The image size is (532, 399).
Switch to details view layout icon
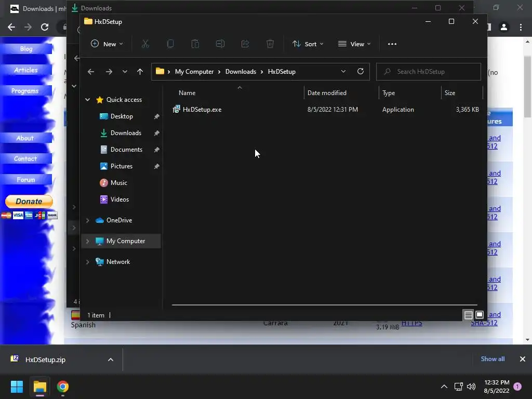[x=468, y=315]
